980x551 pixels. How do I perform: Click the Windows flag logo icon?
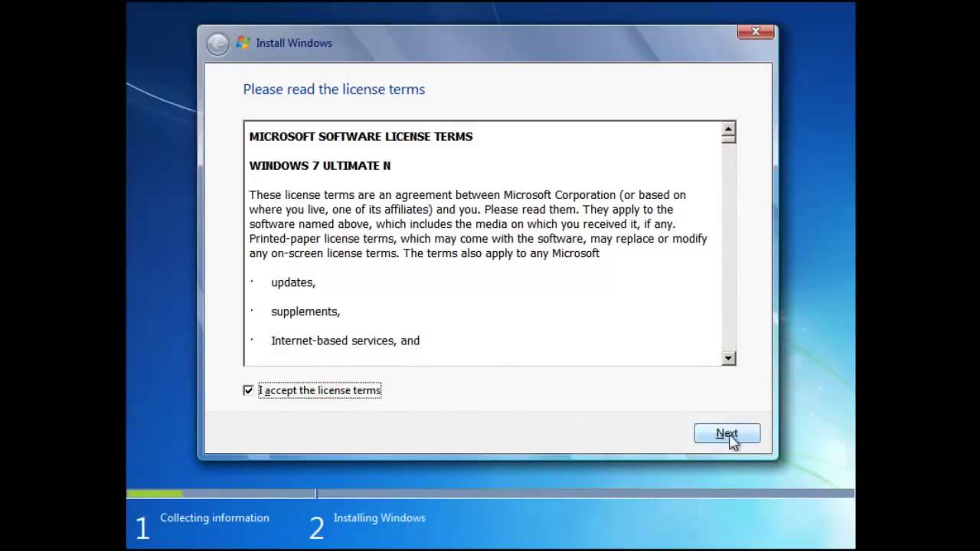243,43
